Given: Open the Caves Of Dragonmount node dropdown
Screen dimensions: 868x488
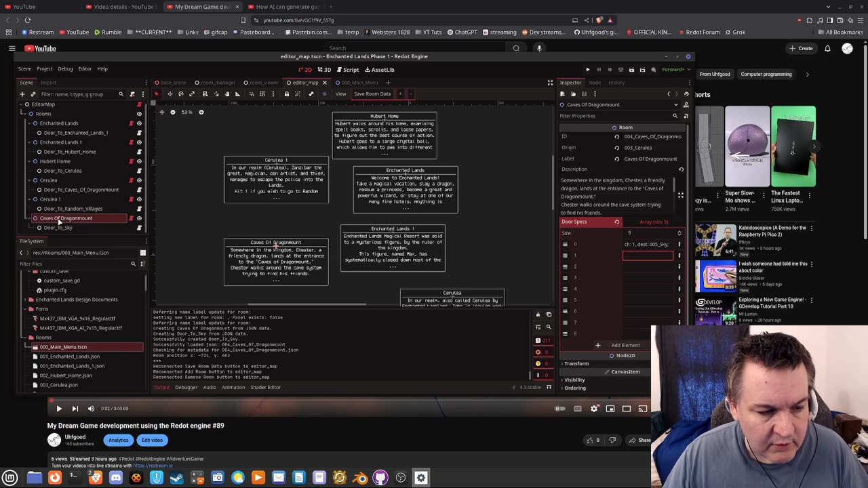Looking at the screenshot, I should [675, 104].
